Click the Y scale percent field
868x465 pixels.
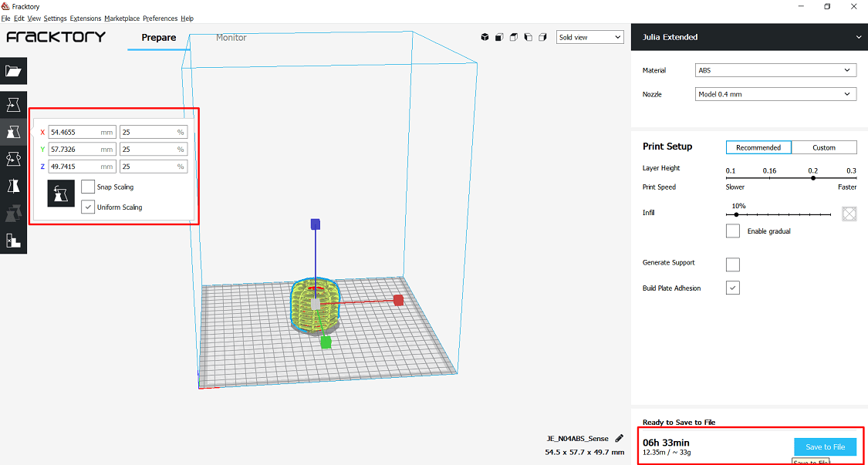pos(154,150)
